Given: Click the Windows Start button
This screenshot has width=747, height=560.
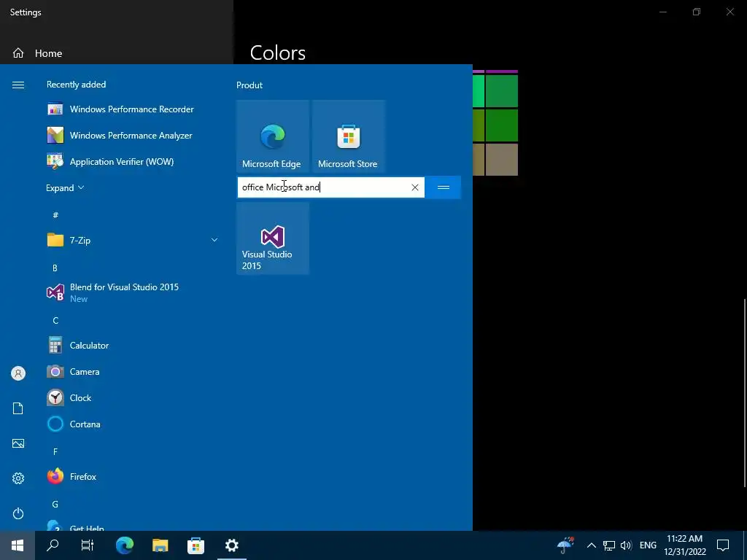Looking at the screenshot, I should [18, 545].
